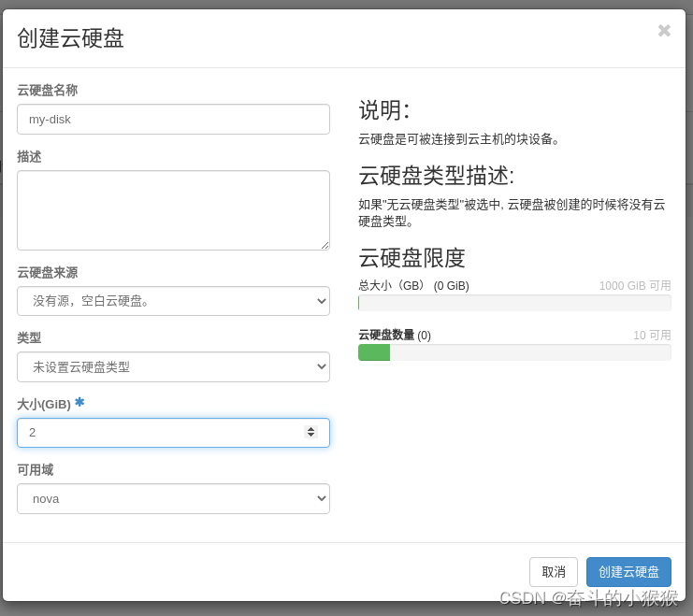Click the 云硬盘数量 progress bar
The height and width of the screenshot is (616, 693).
(x=514, y=352)
